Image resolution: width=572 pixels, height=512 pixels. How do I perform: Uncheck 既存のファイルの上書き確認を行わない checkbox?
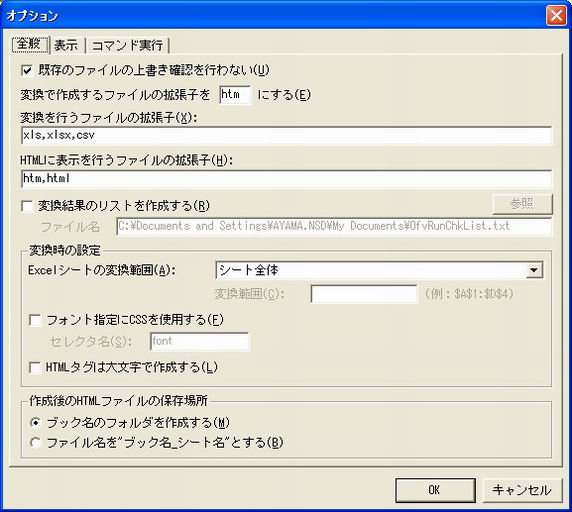pos(27,70)
